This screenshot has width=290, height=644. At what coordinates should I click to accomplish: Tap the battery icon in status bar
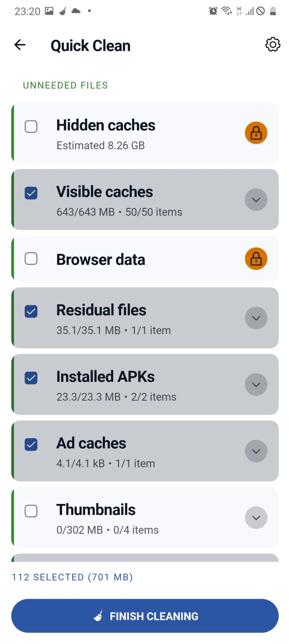(273, 11)
